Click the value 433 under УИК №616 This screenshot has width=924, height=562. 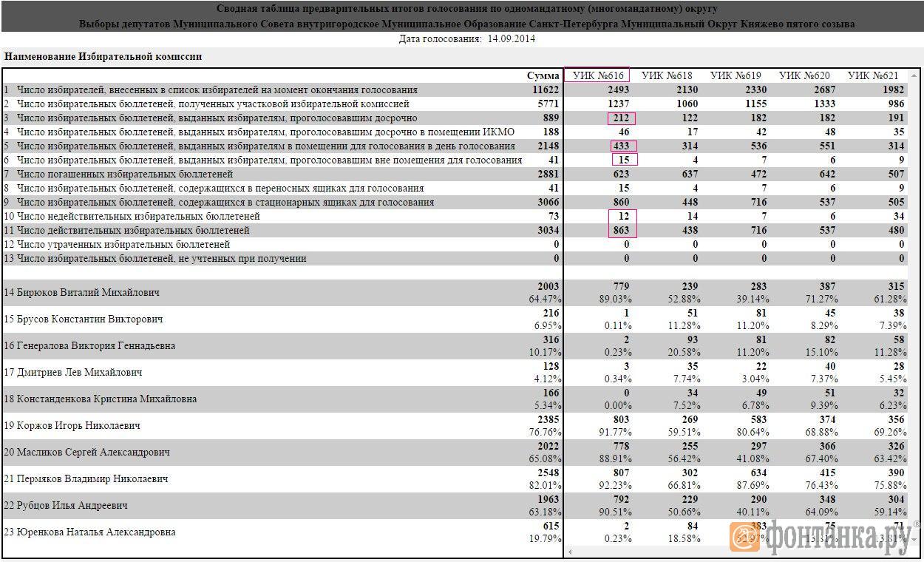pos(621,146)
